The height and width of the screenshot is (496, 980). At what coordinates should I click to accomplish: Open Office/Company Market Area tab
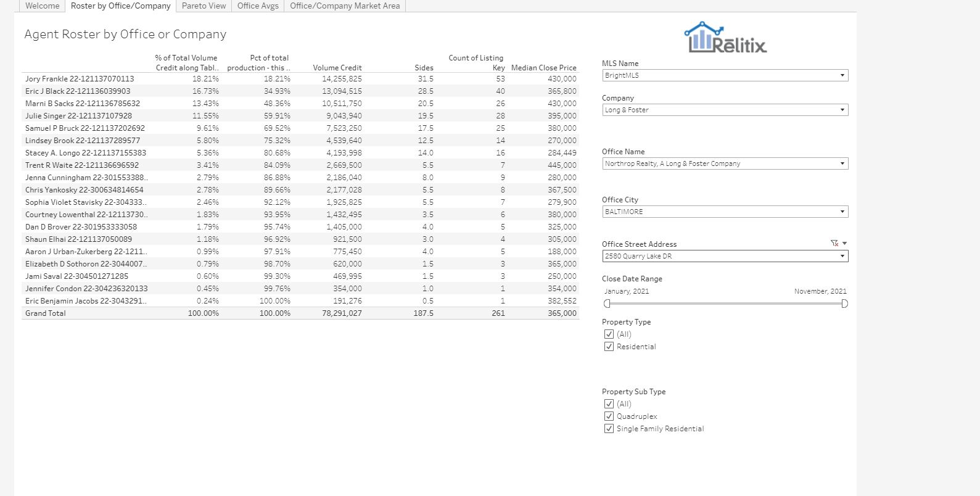tap(345, 6)
